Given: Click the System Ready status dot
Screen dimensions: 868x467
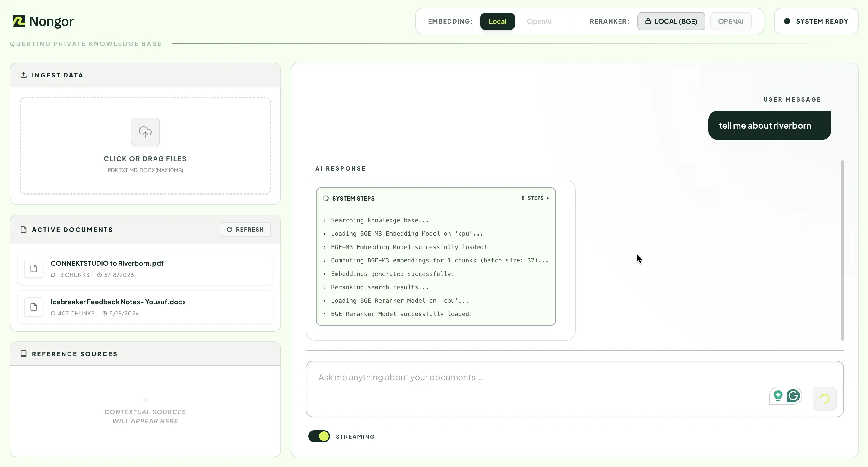Looking at the screenshot, I should tap(787, 21).
